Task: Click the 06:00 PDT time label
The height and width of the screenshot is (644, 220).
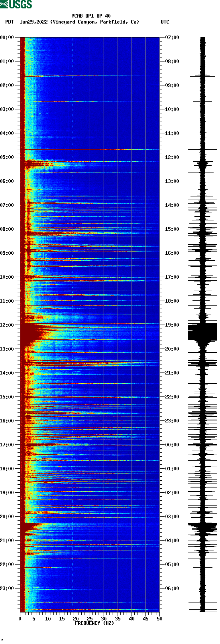Action: tap(7, 181)
